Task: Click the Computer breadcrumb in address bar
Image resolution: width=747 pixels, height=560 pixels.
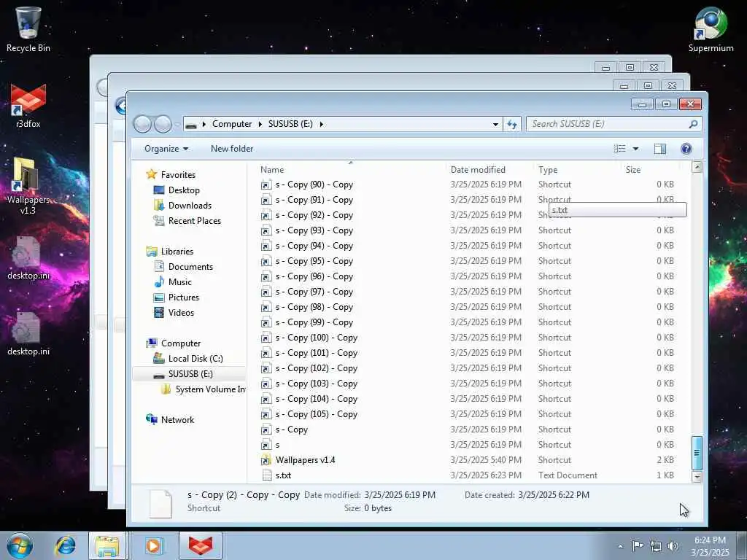Action: tap(232, 124)
